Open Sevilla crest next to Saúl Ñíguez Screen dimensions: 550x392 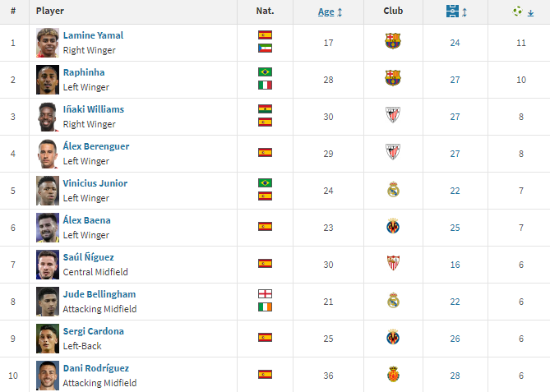[393, 263]
